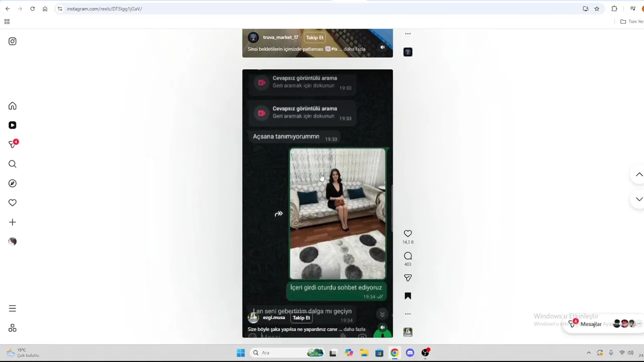The image size is (644, 362).
Task: Open the More hamburger menu
Action: coord(13,309)
